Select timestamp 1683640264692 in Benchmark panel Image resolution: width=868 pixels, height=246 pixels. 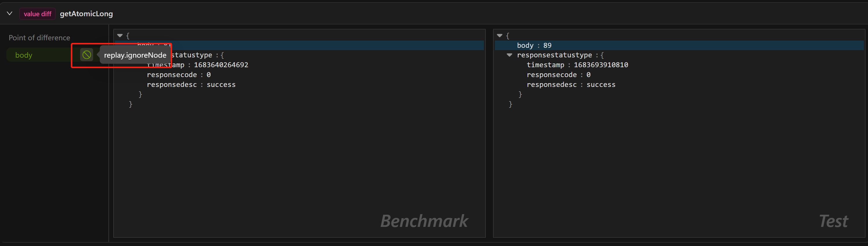coord(198,65)
